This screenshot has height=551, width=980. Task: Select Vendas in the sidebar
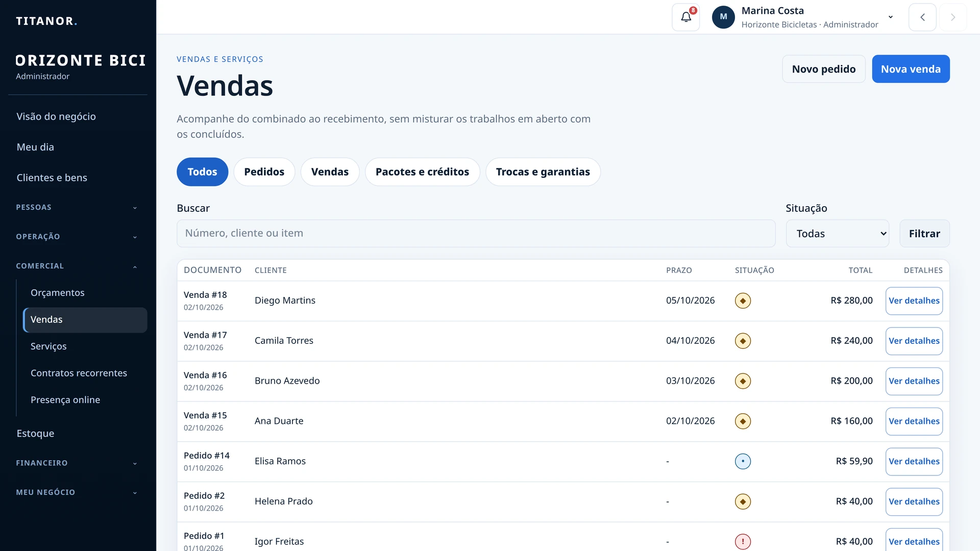[85, 320]
